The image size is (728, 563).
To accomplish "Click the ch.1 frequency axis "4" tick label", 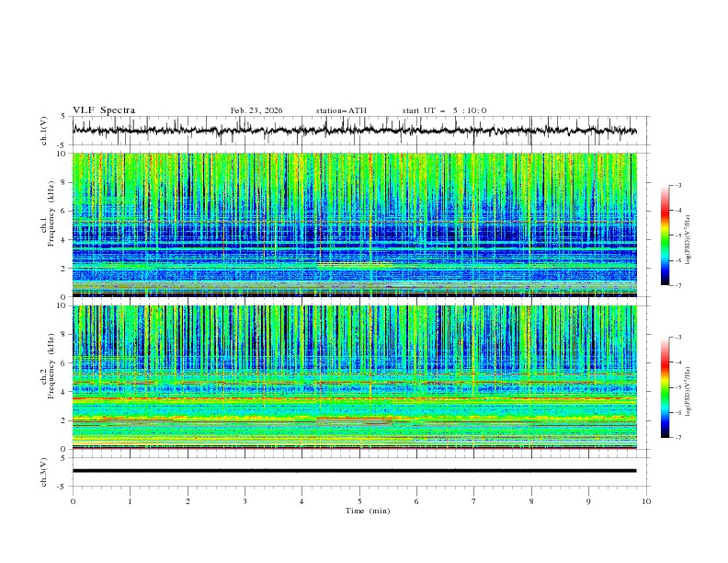I will pos(64,240).
